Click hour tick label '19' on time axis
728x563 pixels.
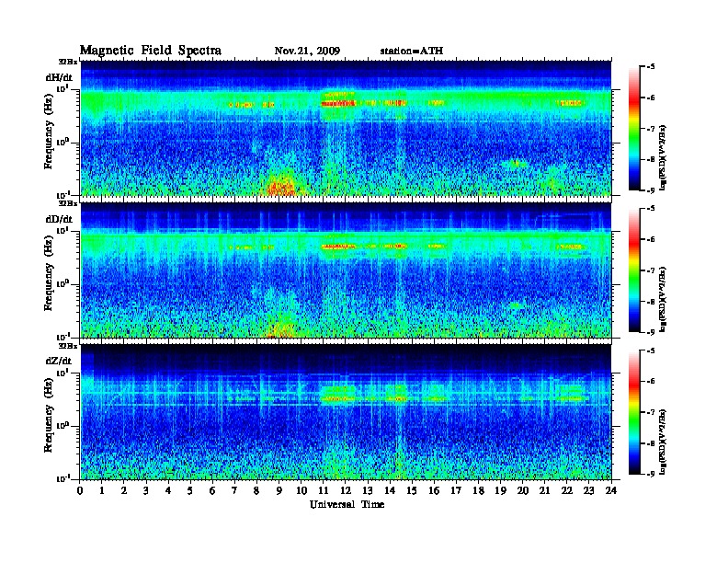point(500,490)
